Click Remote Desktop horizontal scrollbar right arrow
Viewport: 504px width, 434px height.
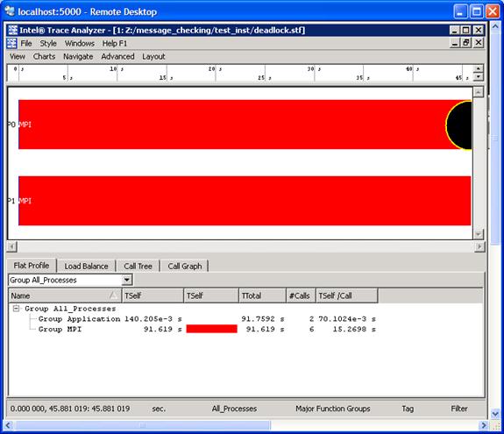[x=484, y=425]
